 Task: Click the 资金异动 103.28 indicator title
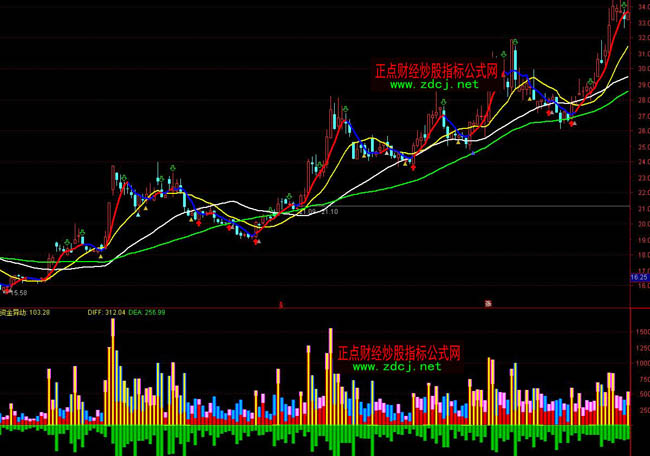[x=27, y=313]
